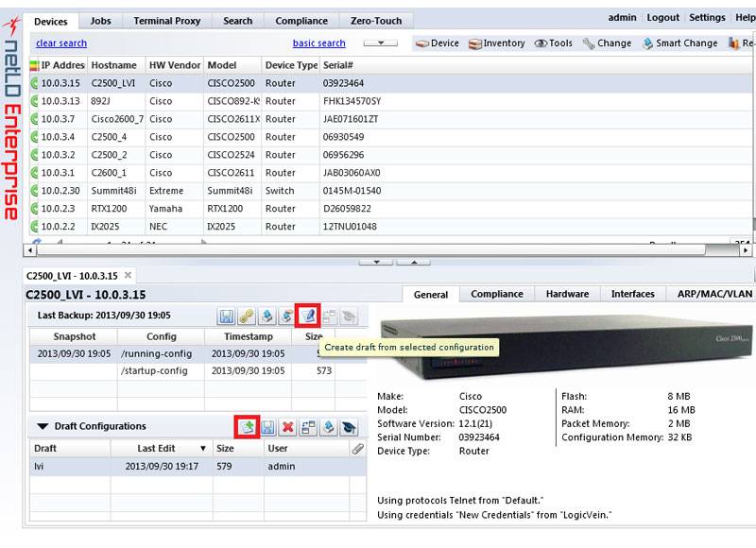The height and width of the screenshot is (548, 756).
Task: Click the new draft icon with green arrow
Action: pos(246,427)
